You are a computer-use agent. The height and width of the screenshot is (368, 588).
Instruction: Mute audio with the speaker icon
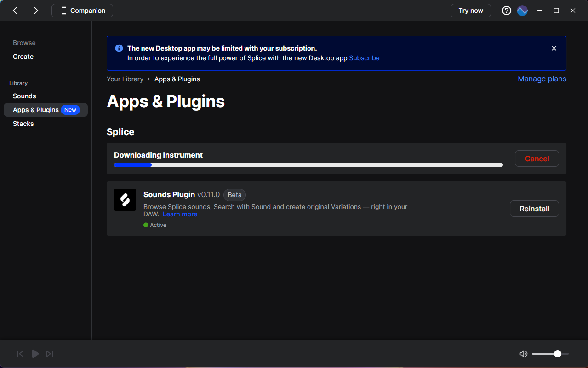tap(523, 354)
